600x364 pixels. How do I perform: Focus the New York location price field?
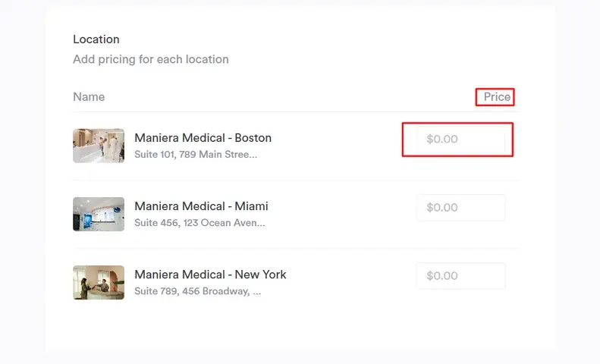pos(460,276)
